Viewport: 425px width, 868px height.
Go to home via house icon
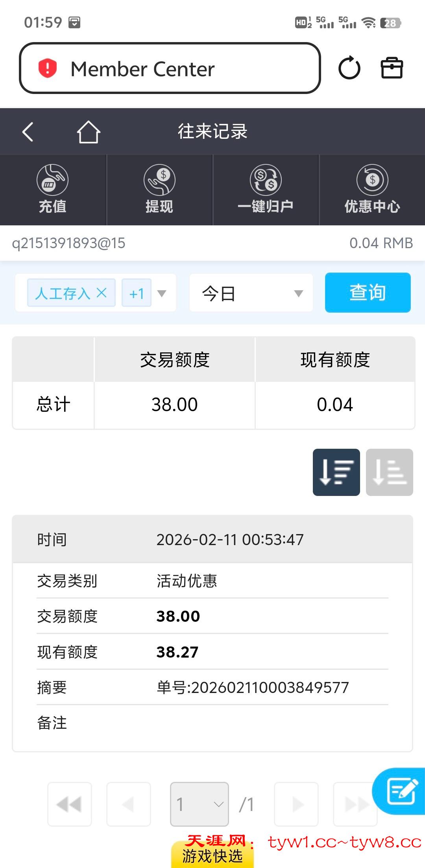click(x=88, y=131)
